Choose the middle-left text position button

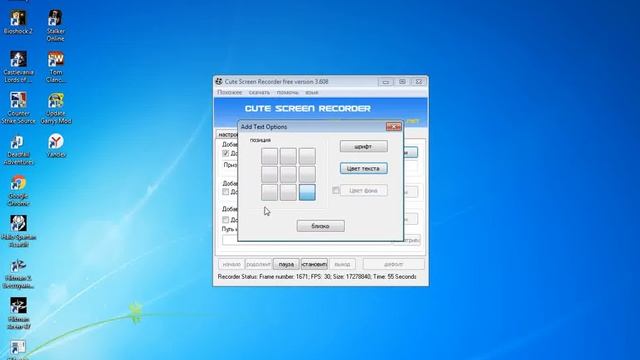click(269, 174)
